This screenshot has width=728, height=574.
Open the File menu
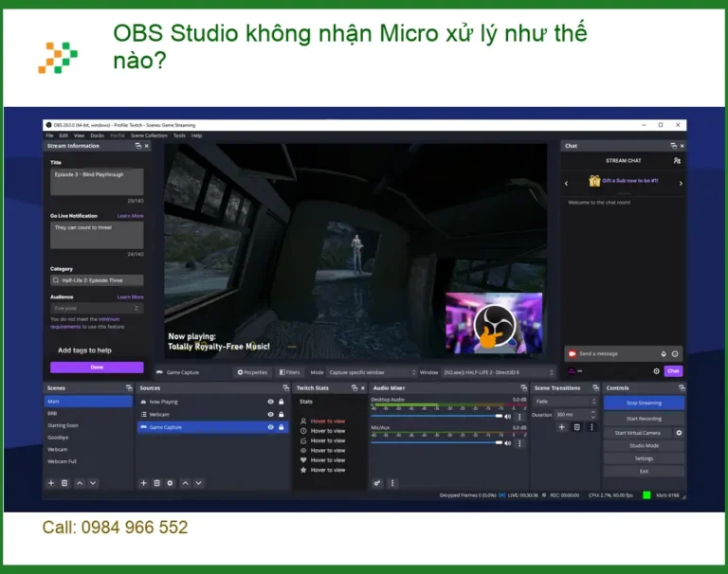(x=49, y=135)
